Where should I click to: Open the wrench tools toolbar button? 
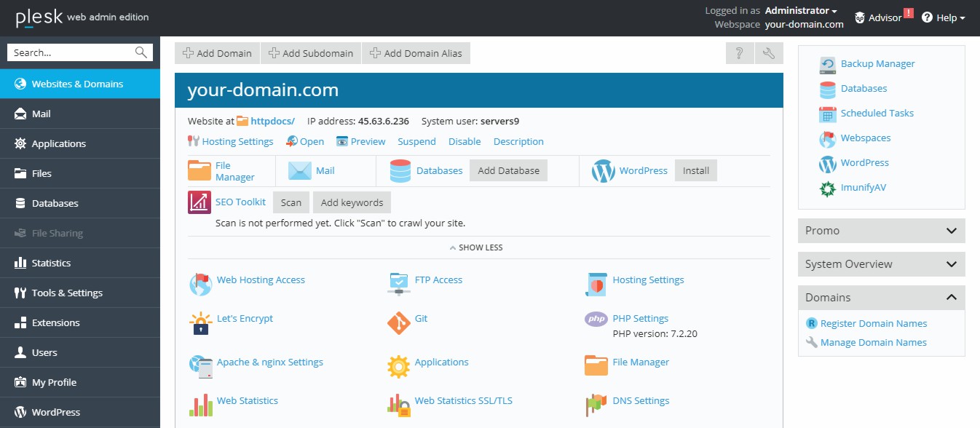click(x=769, y=53)
